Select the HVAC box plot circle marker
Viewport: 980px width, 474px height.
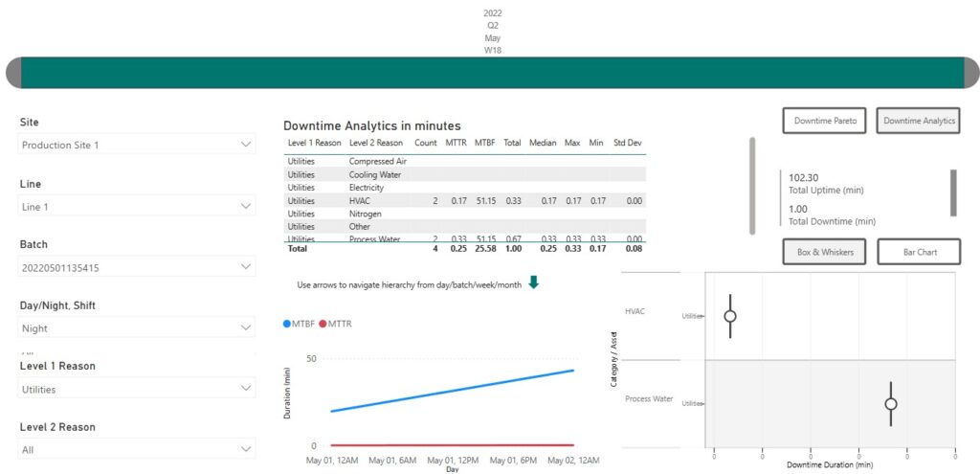click(x=730, y=316)
